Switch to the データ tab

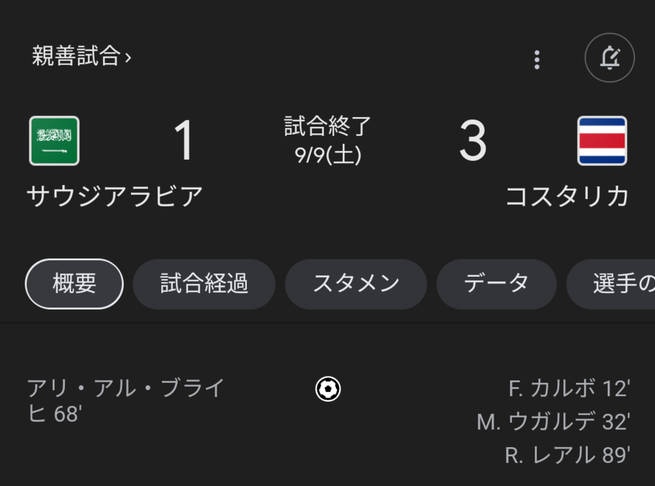click(x=496, y=284)
